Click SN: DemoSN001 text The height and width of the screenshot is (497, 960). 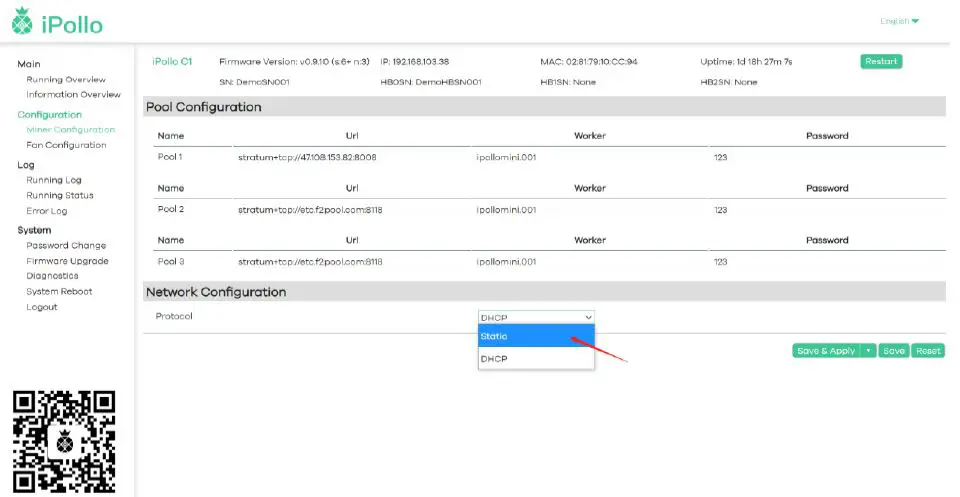(x=254, y=81)
